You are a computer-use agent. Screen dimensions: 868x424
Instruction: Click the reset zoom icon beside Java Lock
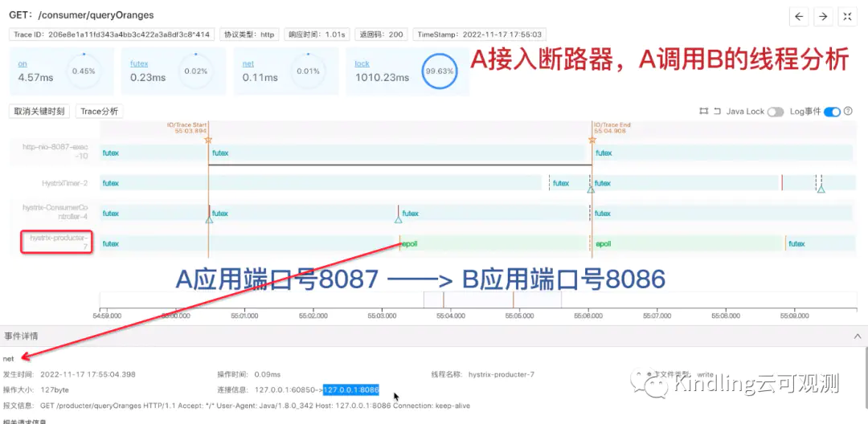point(717,112)
